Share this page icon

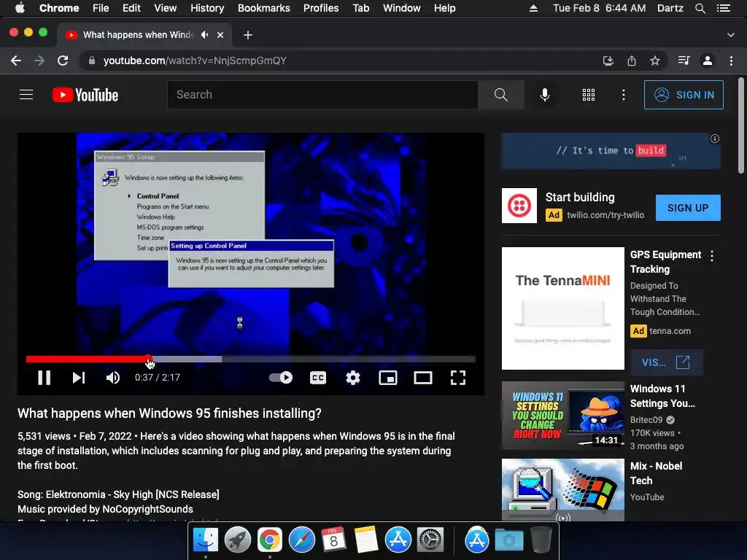631,61
